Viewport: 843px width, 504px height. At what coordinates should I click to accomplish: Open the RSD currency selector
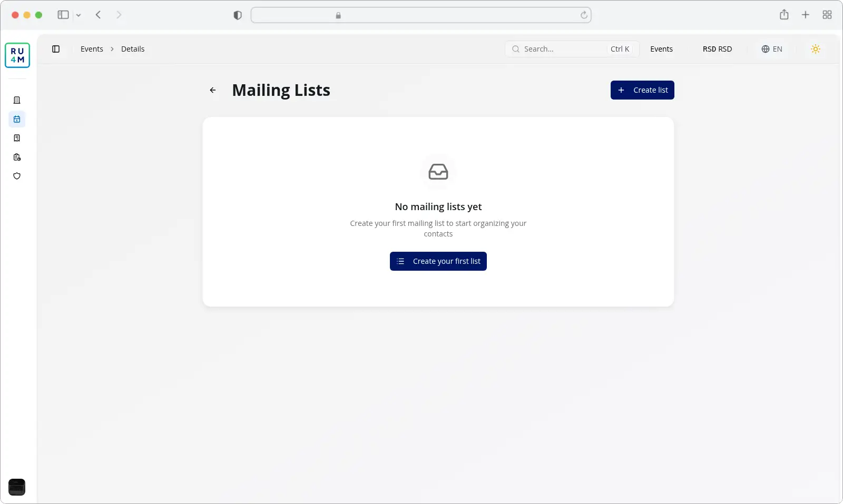(x=717, y=49)
